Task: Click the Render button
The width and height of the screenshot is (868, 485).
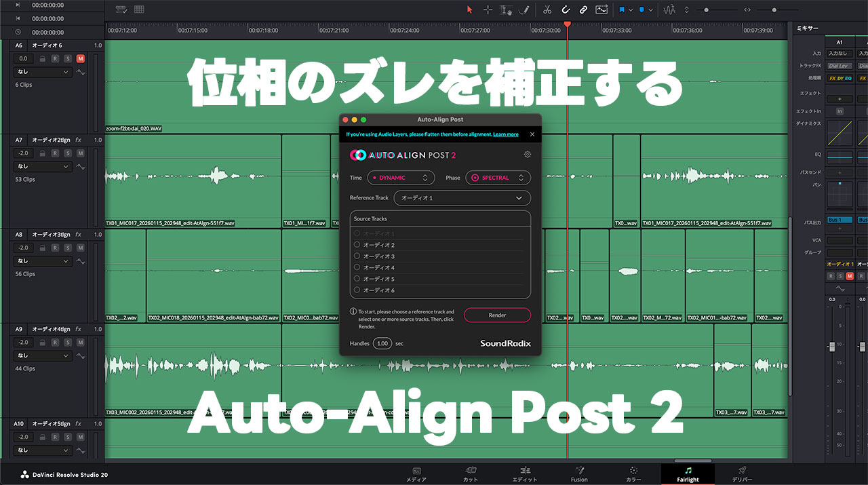Action: click(497, 315)
